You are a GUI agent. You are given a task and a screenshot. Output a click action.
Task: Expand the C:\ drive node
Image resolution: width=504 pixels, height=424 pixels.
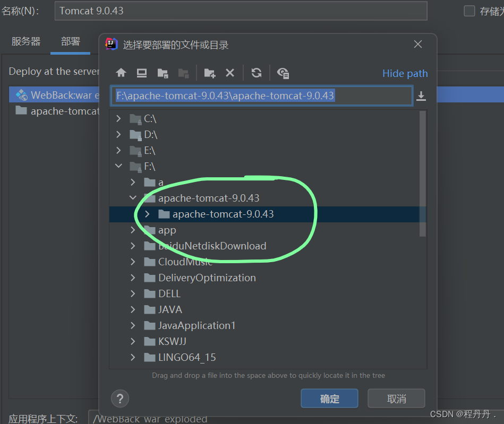click(x=118, y=118)
